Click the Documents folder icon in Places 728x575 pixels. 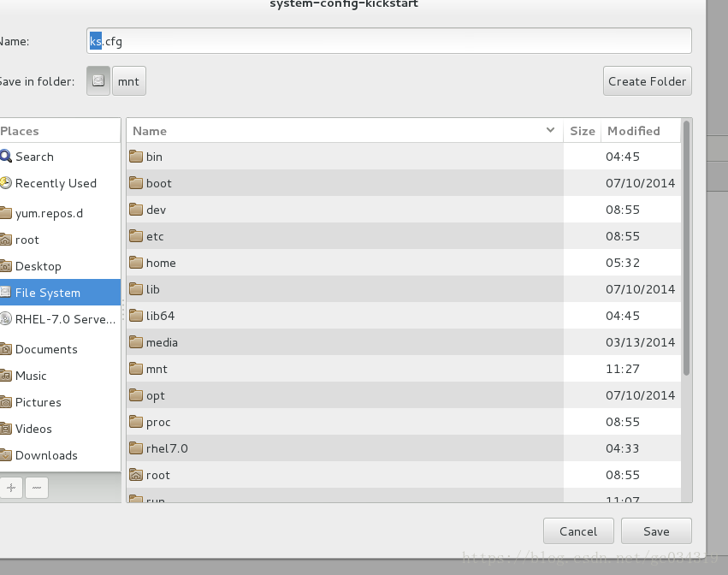click(x=6, y=349)
